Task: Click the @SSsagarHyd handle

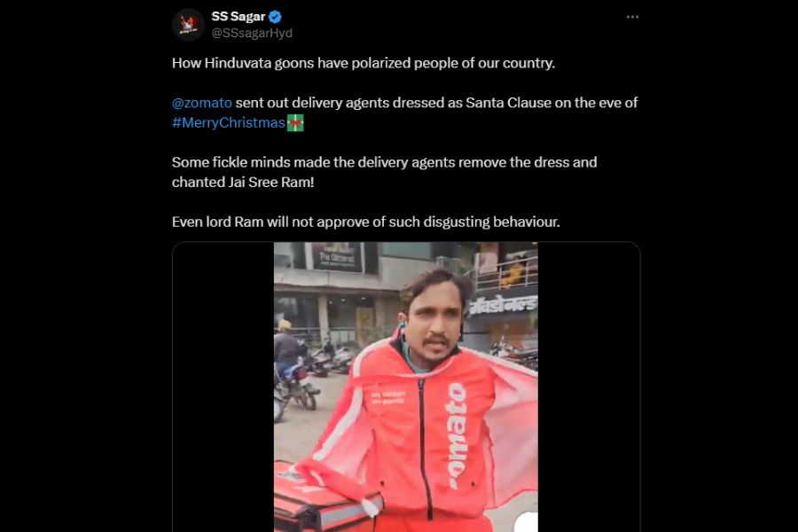Action: pyautogui.click(x=252, y=33)
